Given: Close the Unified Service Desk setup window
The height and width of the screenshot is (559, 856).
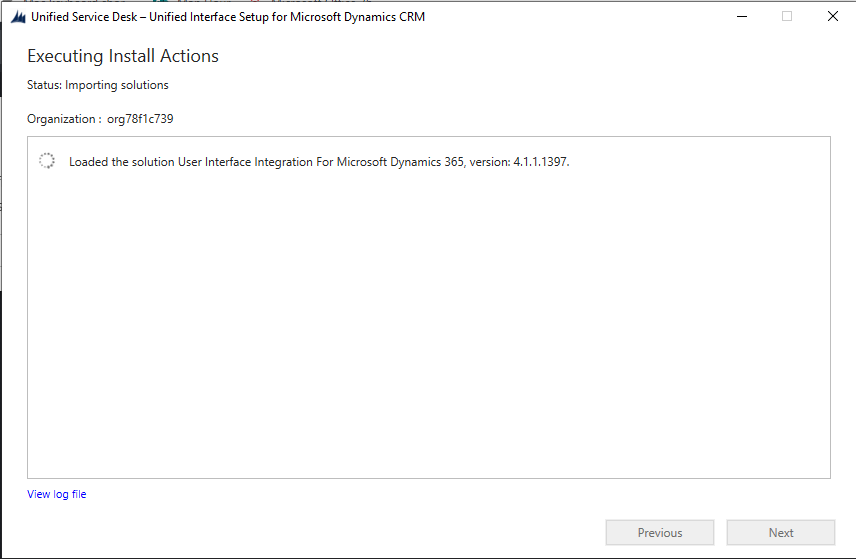Looking at the screenshot, I should click(x=833, y=16).
